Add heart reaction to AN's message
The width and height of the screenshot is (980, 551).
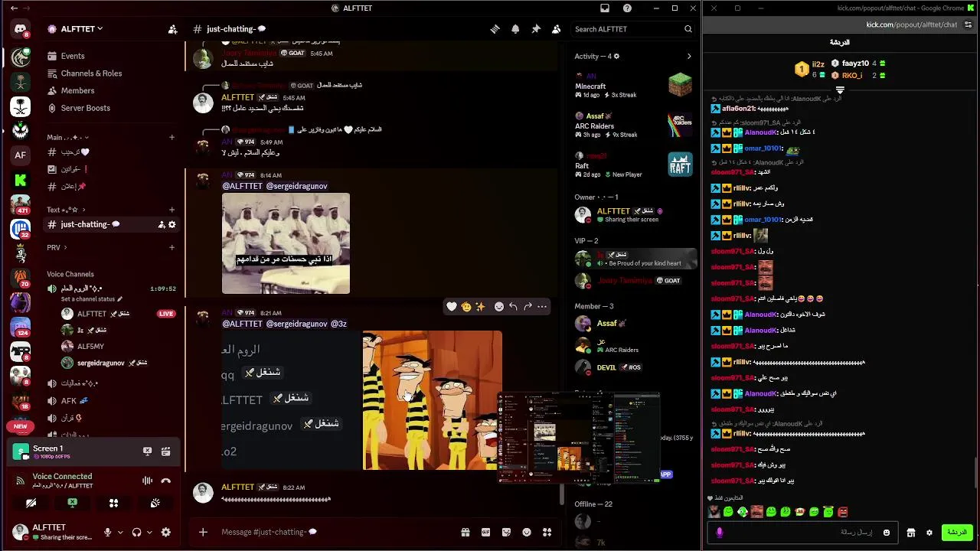pos(452,306)
